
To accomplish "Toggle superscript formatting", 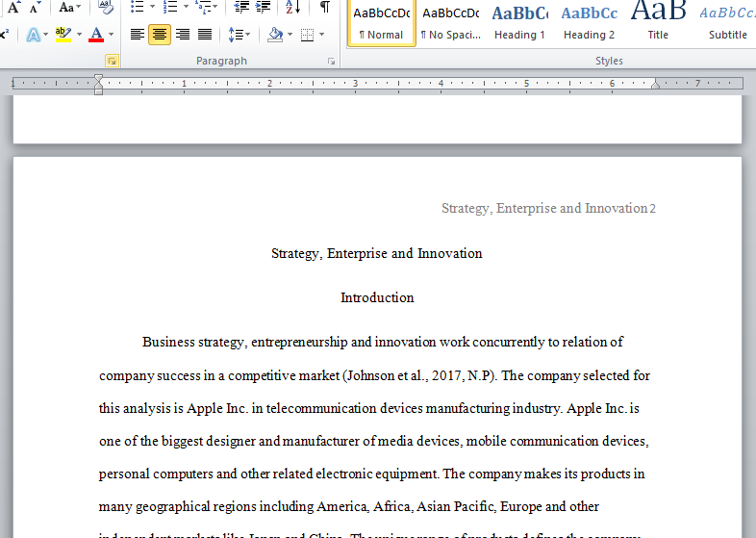I will tap(5, 35).
